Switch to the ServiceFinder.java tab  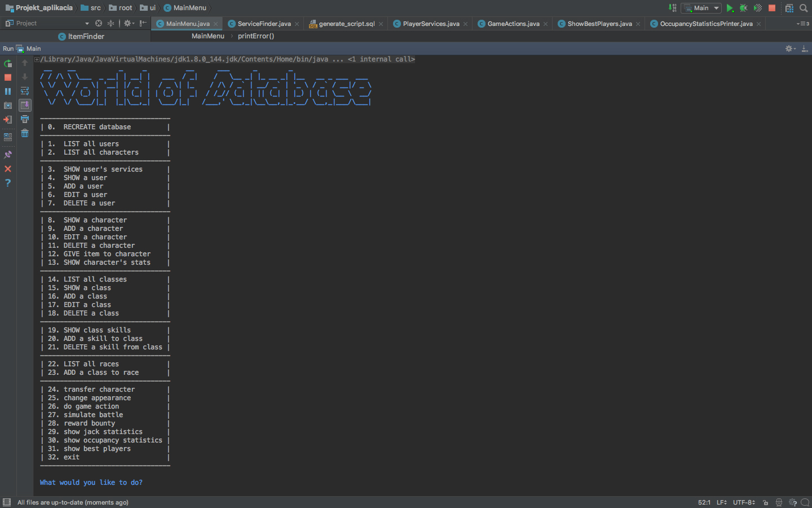pyautogui.click(x=264, y=24)
